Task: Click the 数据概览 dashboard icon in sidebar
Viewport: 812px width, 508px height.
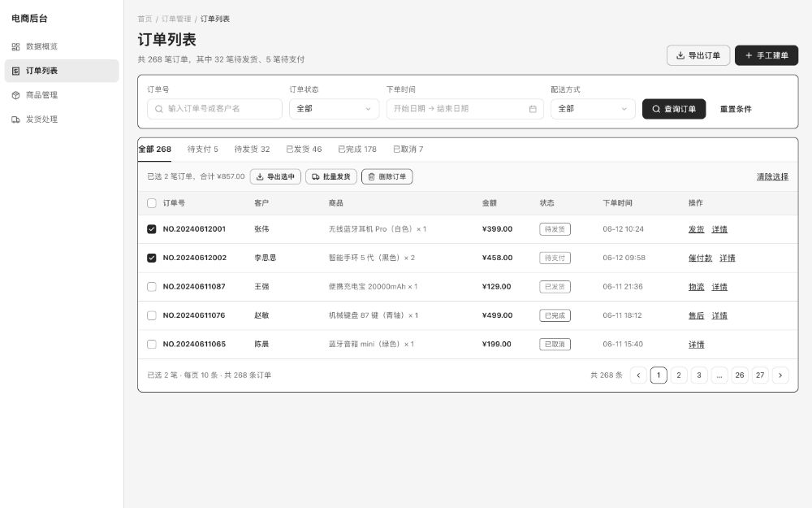Action: click(15, 46)
